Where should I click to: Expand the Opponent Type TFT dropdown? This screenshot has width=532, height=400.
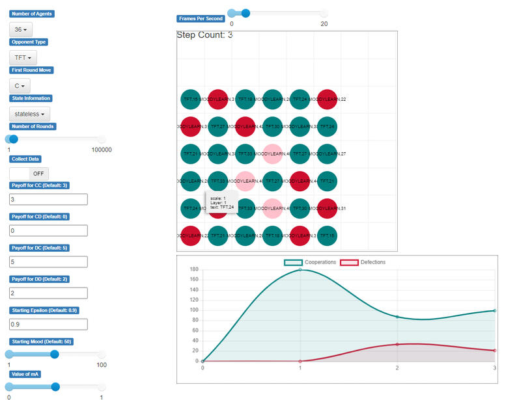pyautogui.click(x=23, y=57)
